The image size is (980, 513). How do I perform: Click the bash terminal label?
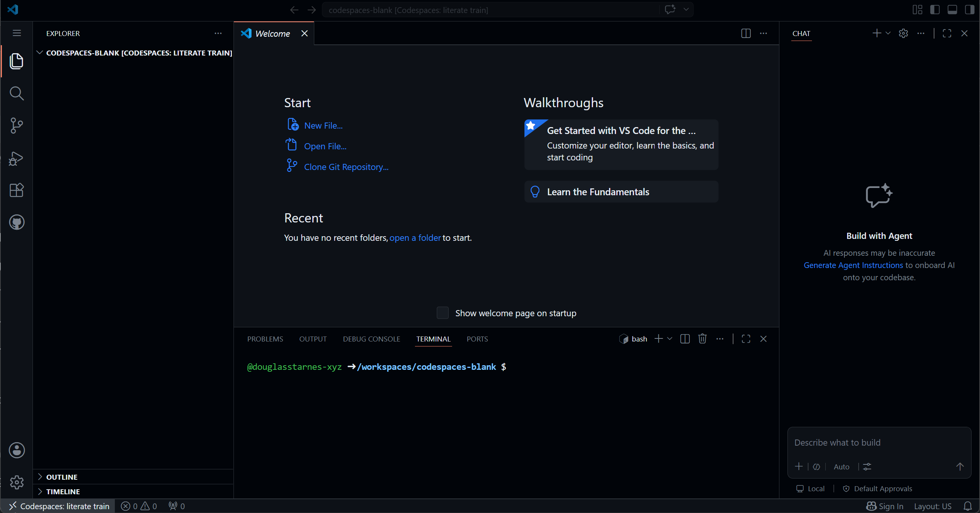tap(639, 339)
